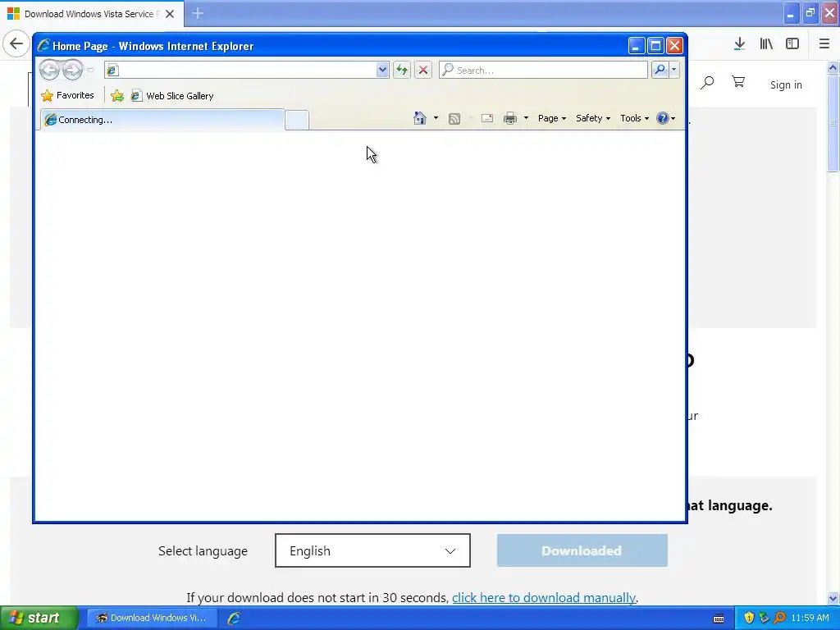Open search provider options dropdown arrow
The image size is (840, 630).
click(x=674, y=70)
